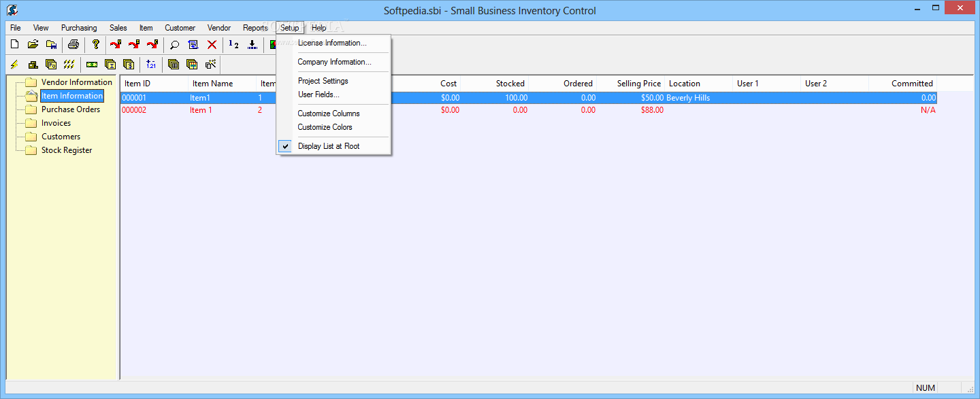Click the colored stacked table icon
Viewport: 980px width, 399px height.
point(192,65)
